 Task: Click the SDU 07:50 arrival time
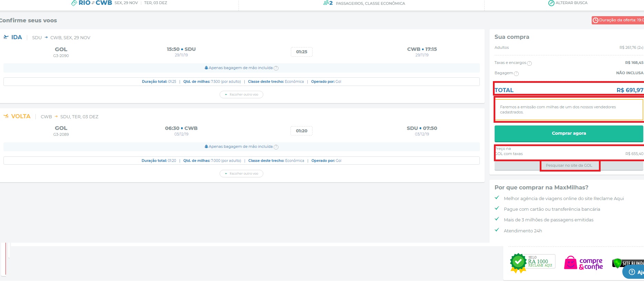(x=422, y=128)
